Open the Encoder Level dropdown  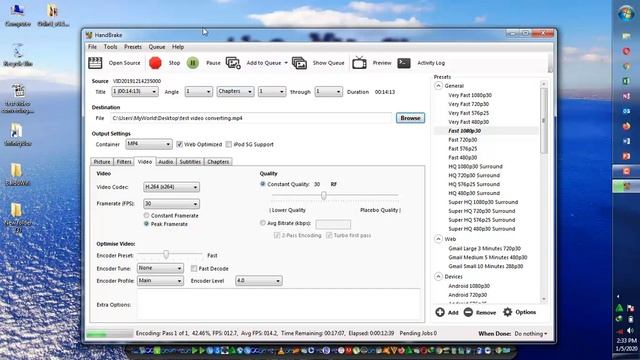258,281
